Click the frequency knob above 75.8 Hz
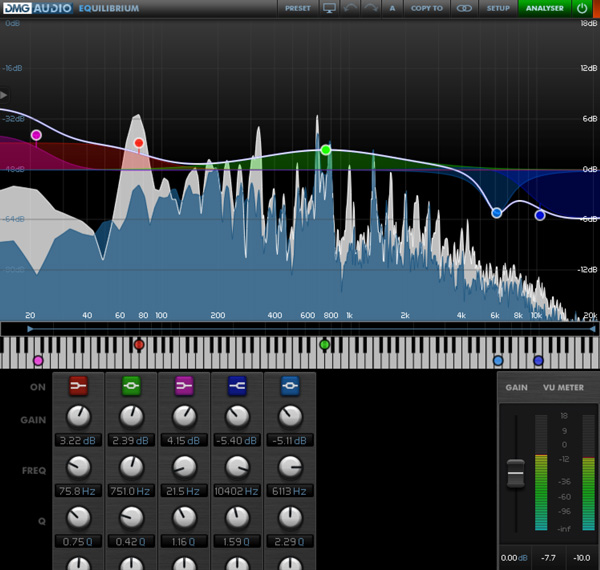The width and height of the screenshot is (600, 570). pos(78,467)
